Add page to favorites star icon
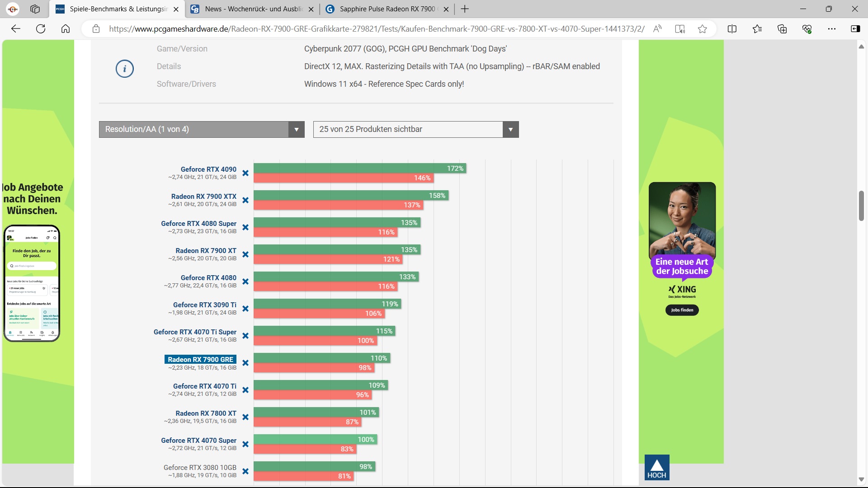This screenshot has height=488, width=868. (702, 29)
